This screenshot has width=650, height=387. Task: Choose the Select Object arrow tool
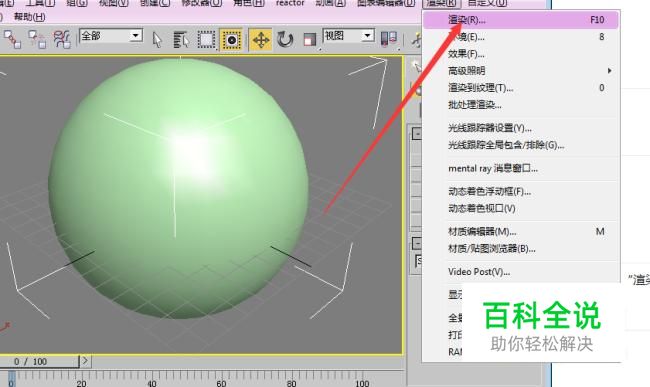pos(157,40)
